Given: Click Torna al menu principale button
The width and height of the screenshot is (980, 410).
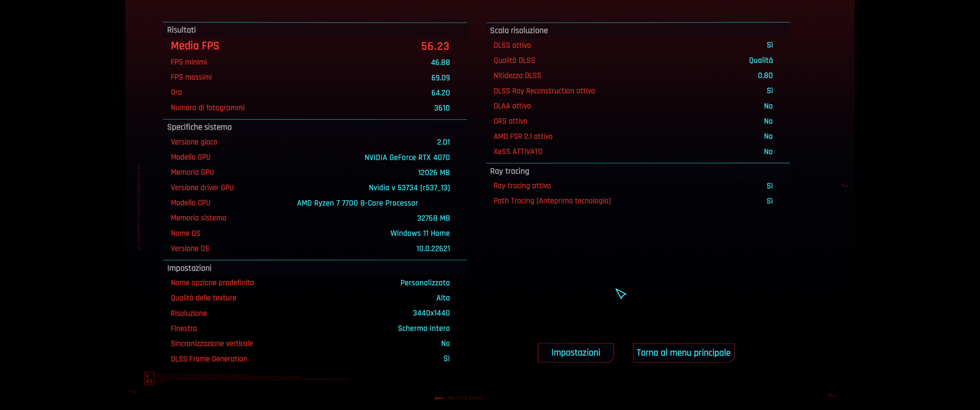Looking at the screenshot, I should [683, 352].
